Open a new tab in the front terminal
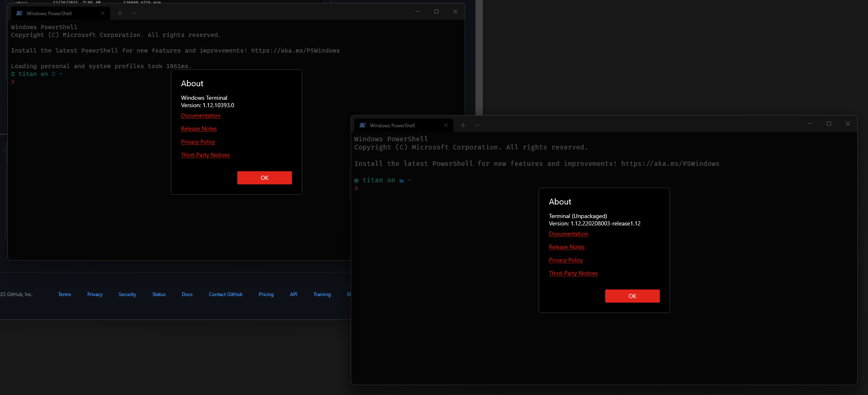Viewport: 868px width, 395px height. pos(463,125)
